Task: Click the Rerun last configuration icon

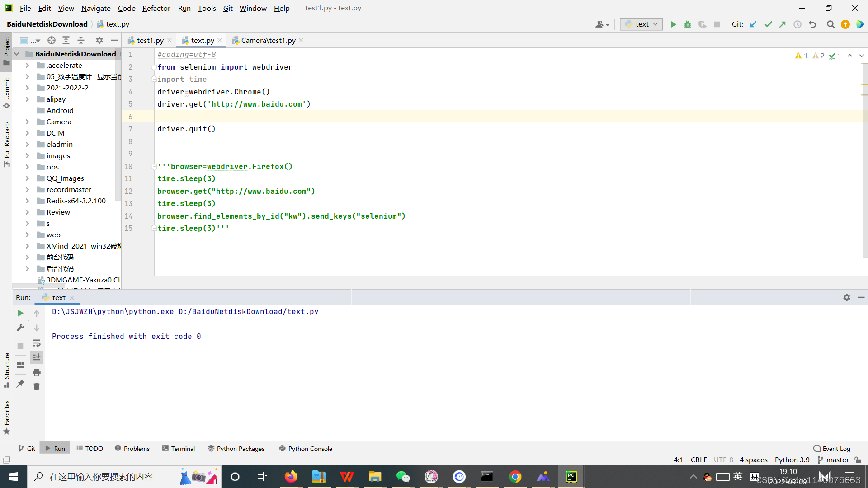Action: pos(20,313)
